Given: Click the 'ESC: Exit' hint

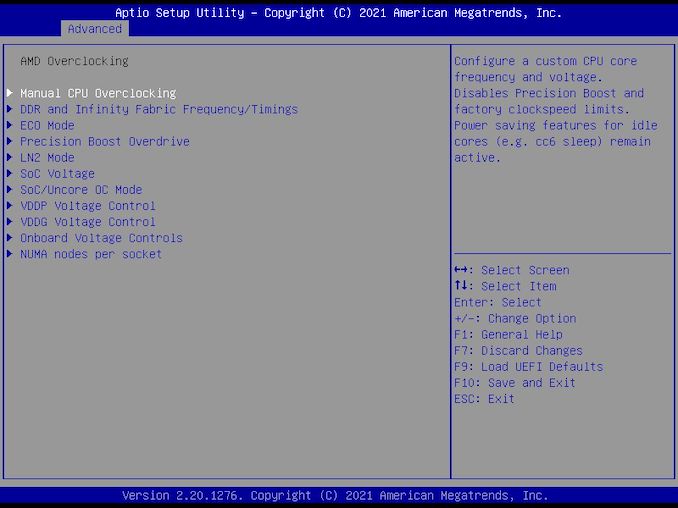Looking at the screenshot, I should coord(484,399).
